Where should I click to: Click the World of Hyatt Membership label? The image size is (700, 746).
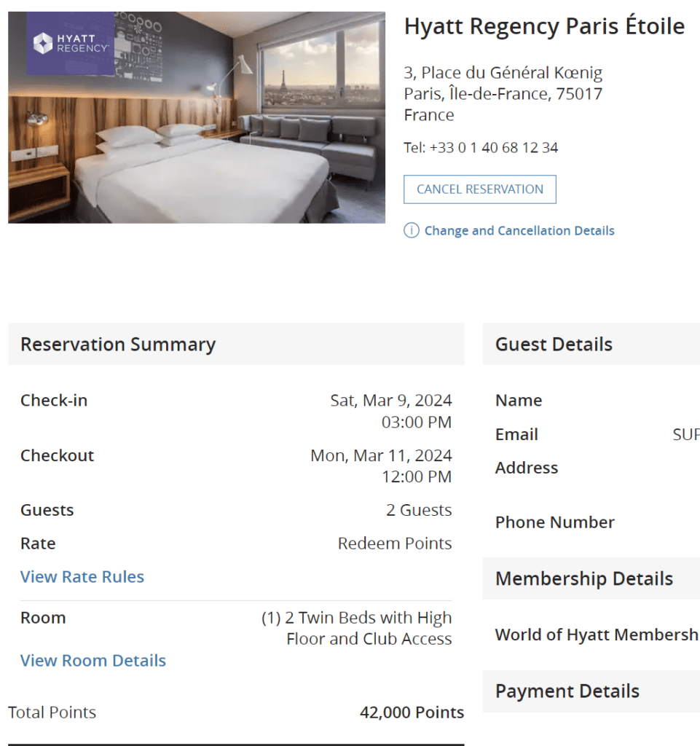[597, 635]
